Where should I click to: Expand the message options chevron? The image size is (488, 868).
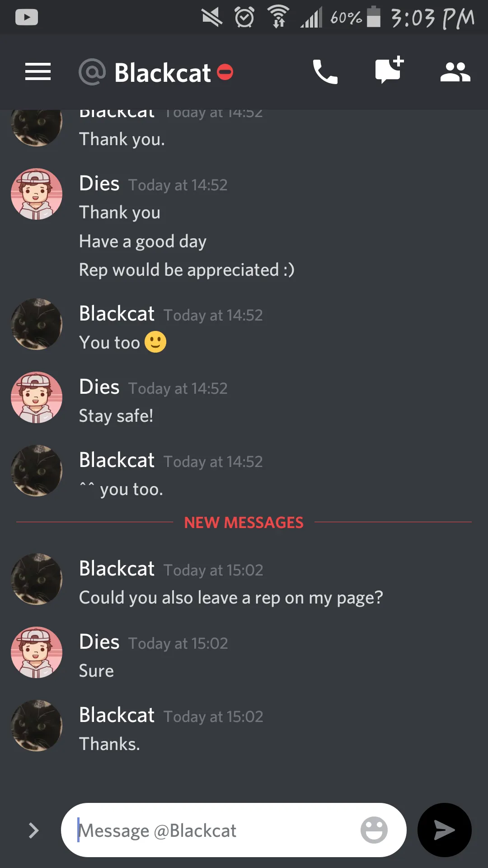(34, 830)
